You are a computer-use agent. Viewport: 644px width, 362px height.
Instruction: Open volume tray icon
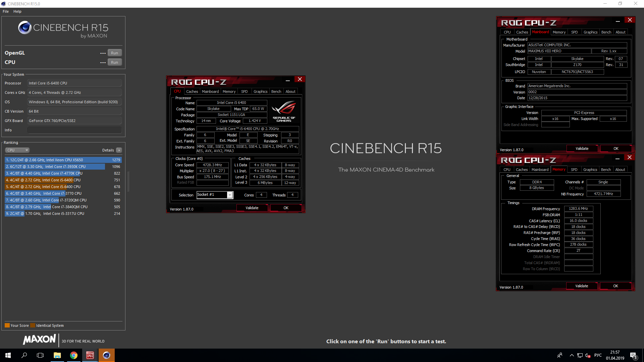tap(588, 355)
